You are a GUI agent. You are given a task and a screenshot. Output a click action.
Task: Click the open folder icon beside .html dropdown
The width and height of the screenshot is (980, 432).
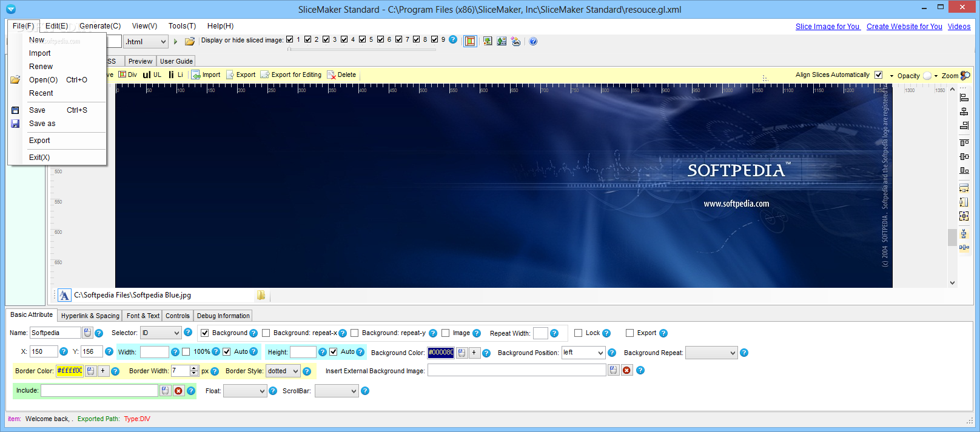pyautogui.click(x=190, y=41)
